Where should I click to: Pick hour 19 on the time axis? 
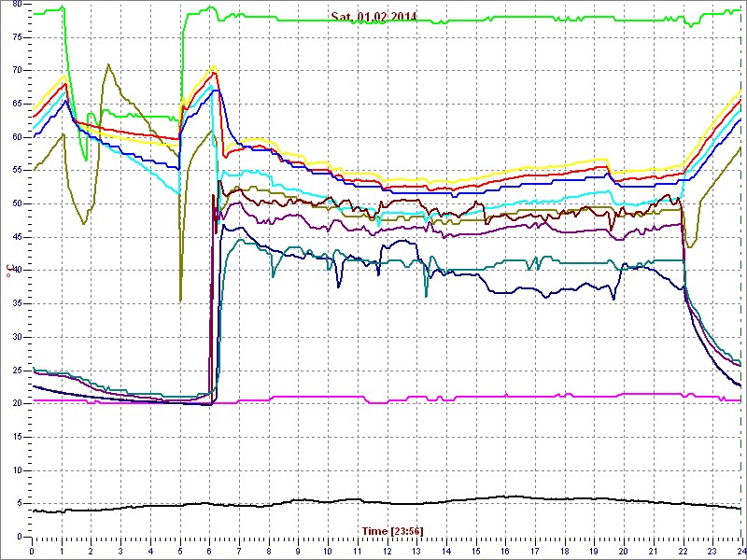point(593,551)
